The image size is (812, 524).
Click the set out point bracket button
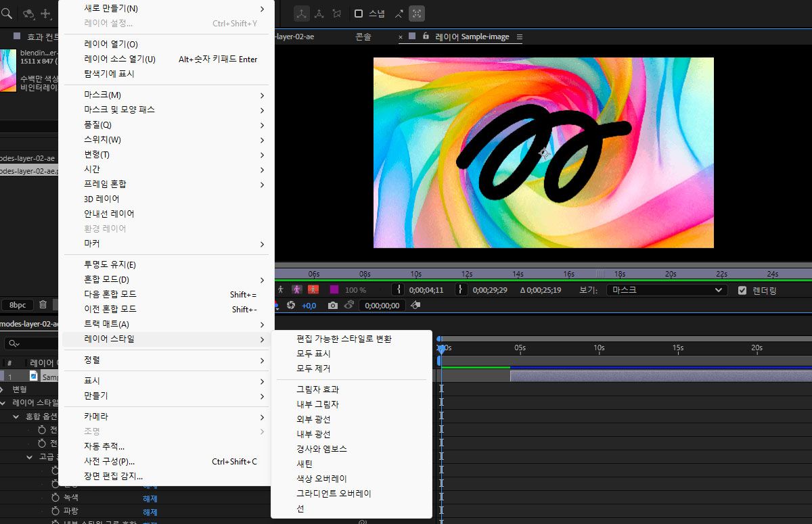point(461,289)
